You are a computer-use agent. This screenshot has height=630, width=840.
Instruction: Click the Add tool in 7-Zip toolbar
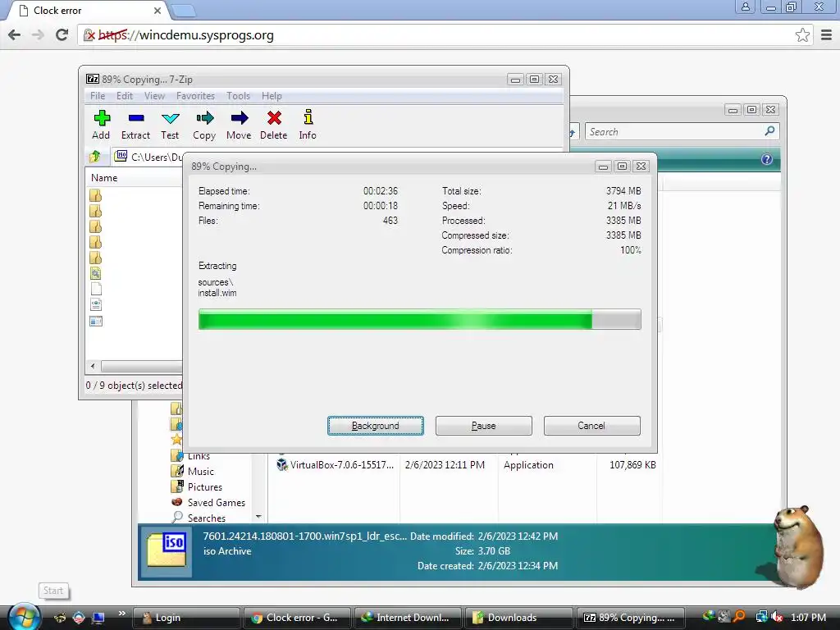click(101, 126)
